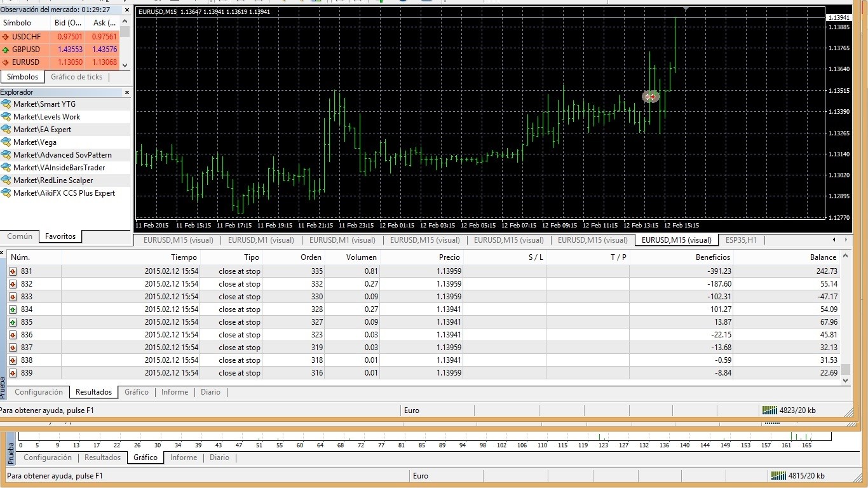This screenshot has height=488, width=868.
Task: Click the trade arrow marker on the chart
Action: 650,97
